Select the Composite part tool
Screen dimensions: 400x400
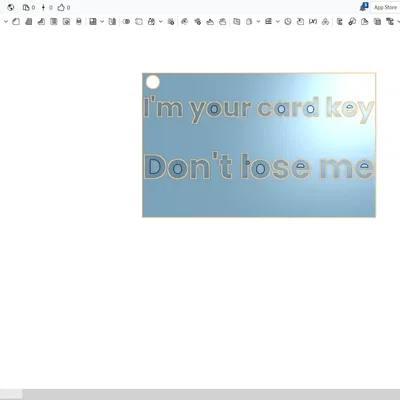pos(325,22)
